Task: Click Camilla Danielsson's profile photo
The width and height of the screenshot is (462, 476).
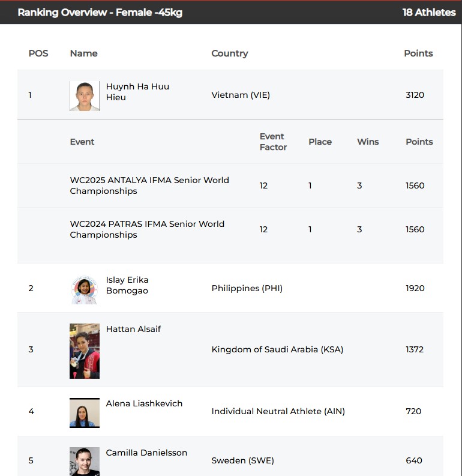Action: pyautogui.click(x=85, y=462)
